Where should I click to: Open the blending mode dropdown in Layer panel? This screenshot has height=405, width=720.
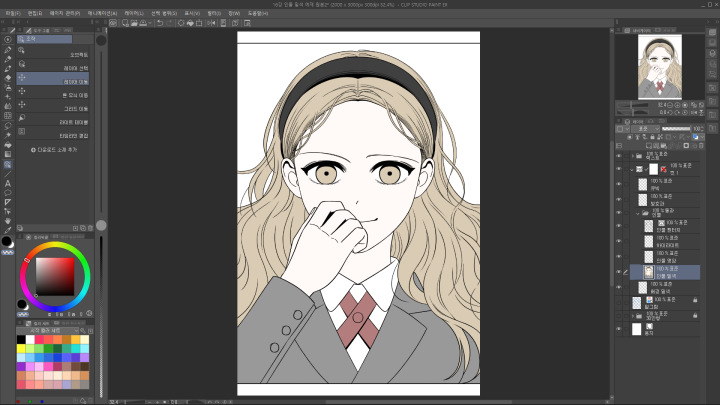tap(646, 129)
